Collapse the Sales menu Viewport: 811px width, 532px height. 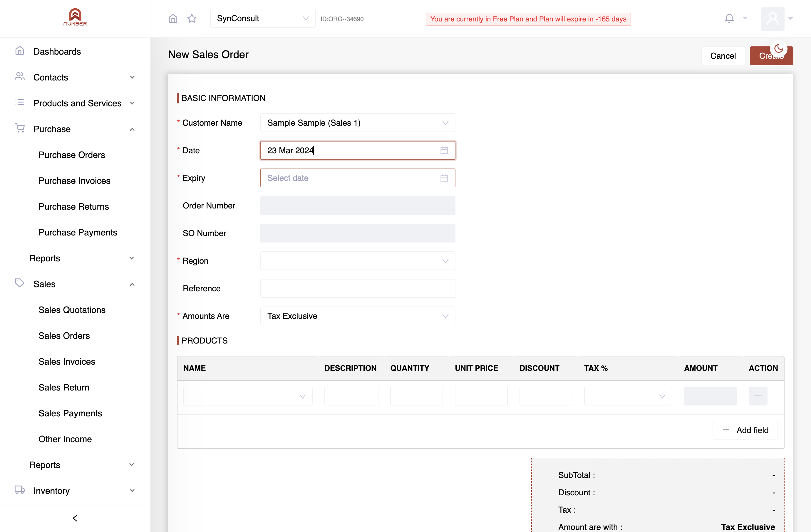tap(132, 284)
